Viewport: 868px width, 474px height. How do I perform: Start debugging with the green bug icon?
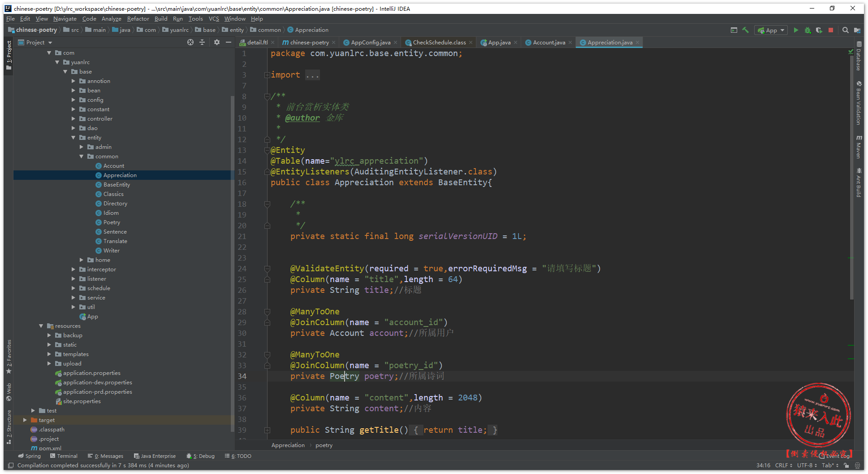808,30
